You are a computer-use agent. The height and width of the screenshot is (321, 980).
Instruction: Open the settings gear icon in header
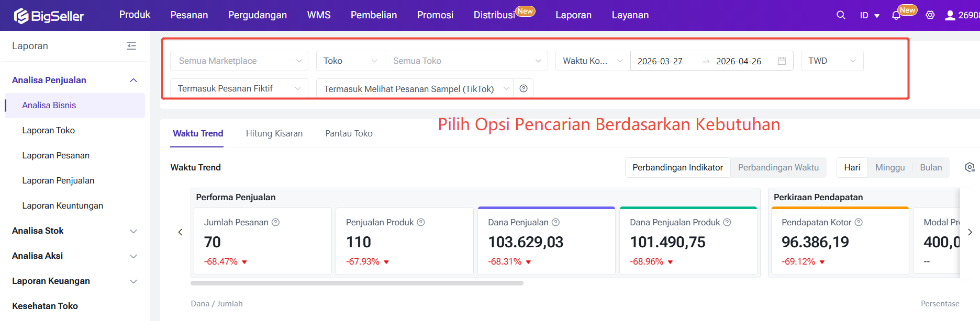point(930,15)
